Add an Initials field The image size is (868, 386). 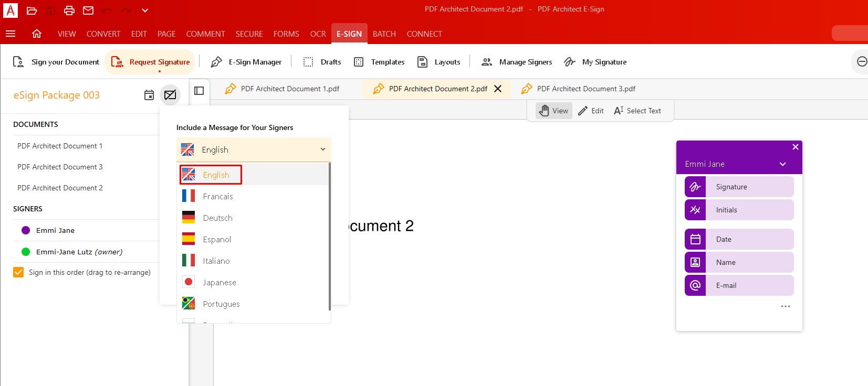point(739,210)
